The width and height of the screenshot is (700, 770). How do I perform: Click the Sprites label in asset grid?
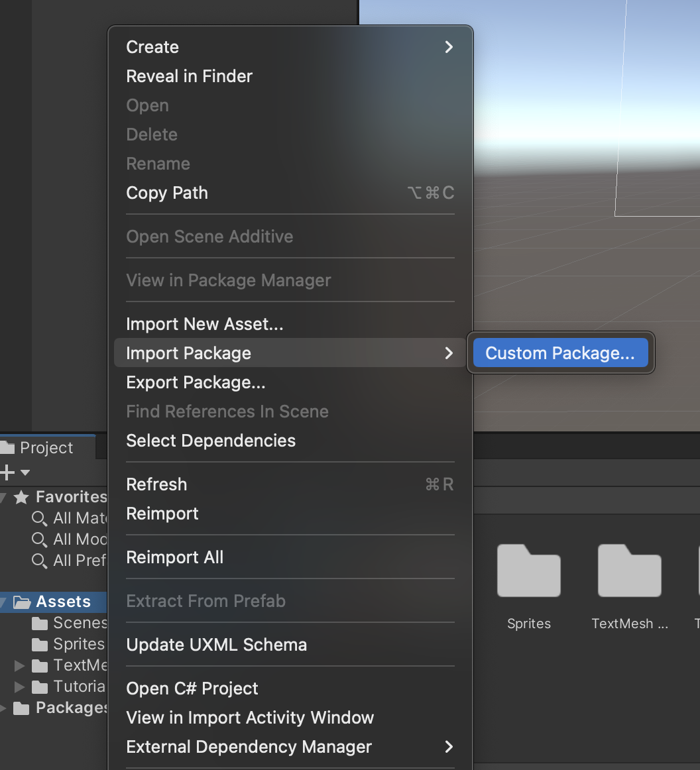coord(528,624)
